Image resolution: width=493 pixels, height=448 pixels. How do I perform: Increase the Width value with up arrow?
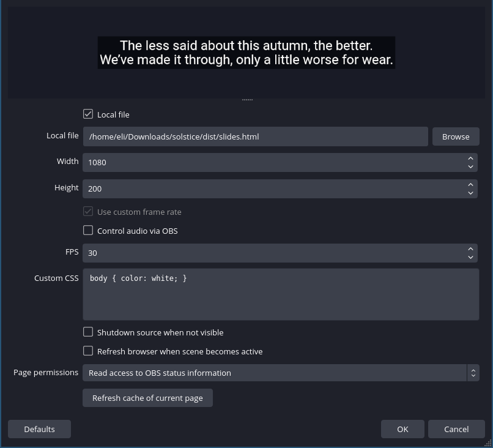(470, 159)
